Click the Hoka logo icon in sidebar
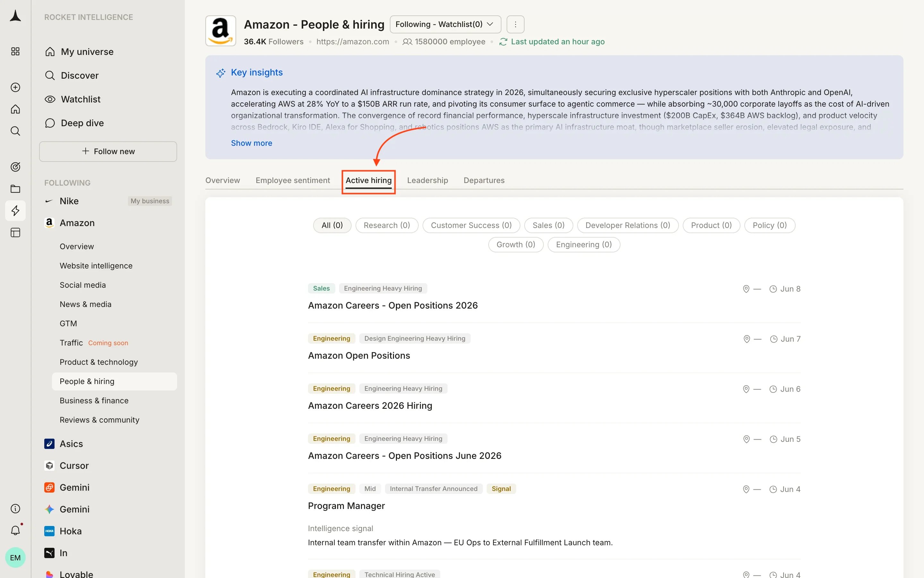The height and width of the screenshot is (578, 924). [49, 531]
